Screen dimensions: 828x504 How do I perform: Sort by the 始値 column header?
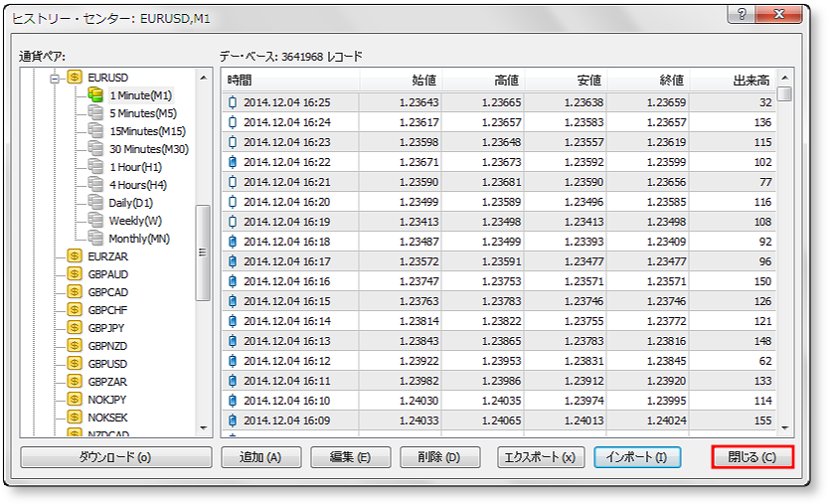point(401,81)
